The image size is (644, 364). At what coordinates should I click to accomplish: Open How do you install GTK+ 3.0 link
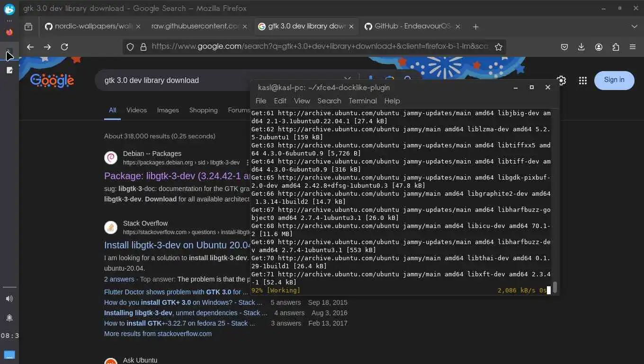(x=183, y=302)
